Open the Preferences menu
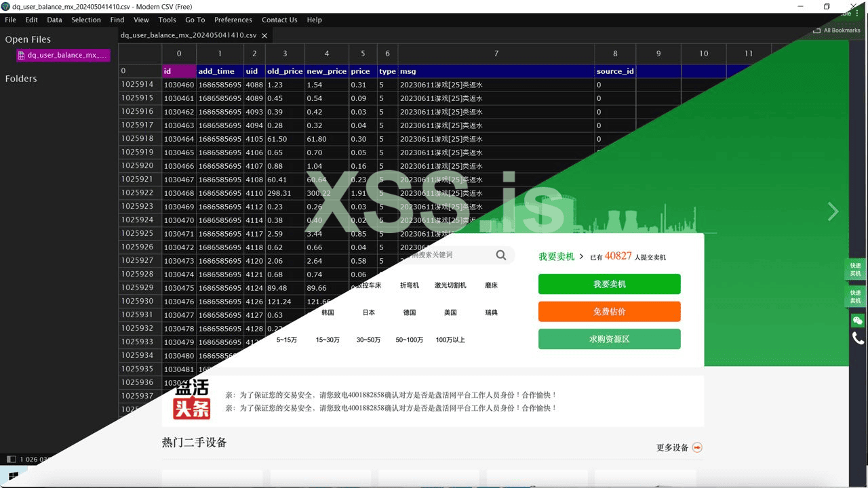Image resolution: width=868 pixels, height=488 pixels. pos(233,20)
